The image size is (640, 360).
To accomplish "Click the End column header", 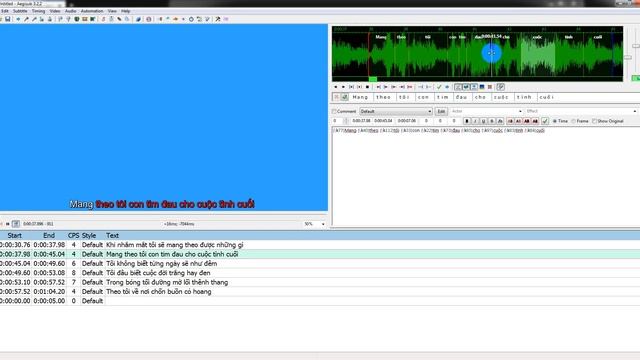I will [49, 236].
